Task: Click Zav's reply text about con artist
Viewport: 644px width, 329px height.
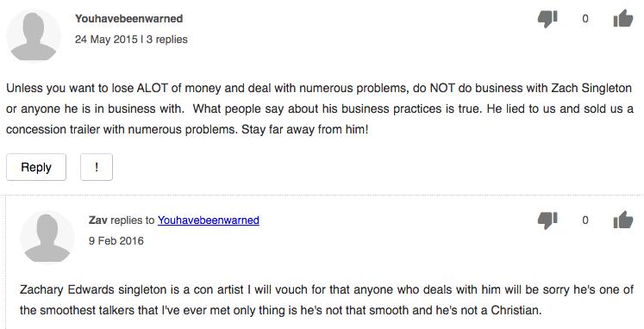Action: (x=327, y=300)
